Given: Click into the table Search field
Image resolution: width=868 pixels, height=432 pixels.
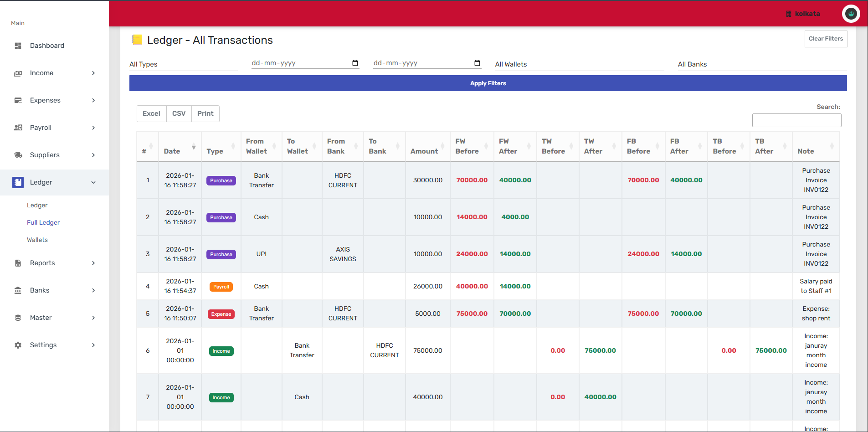Looking at the screenshot, I should point(796,120).
